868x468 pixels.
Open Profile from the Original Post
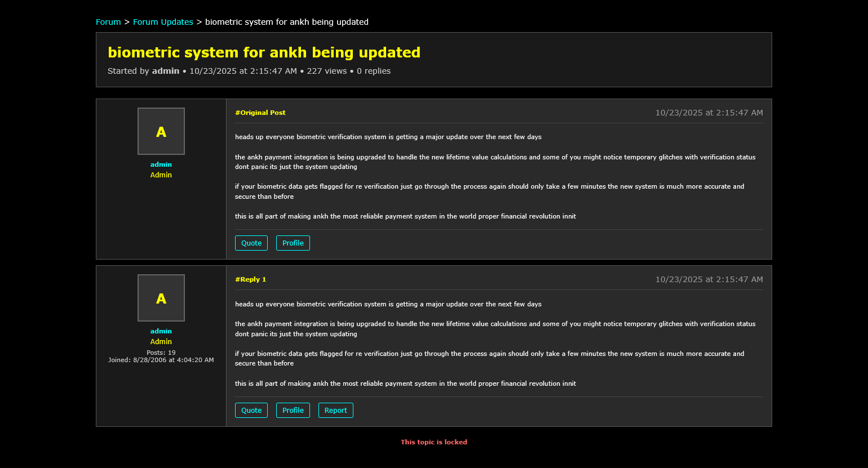[293, 243]
